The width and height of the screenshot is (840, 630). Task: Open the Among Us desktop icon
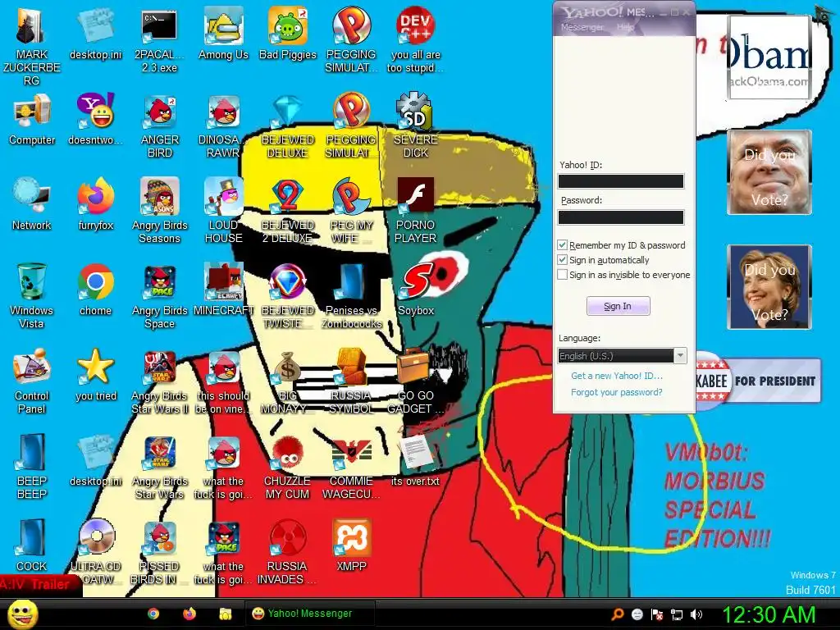223,33
